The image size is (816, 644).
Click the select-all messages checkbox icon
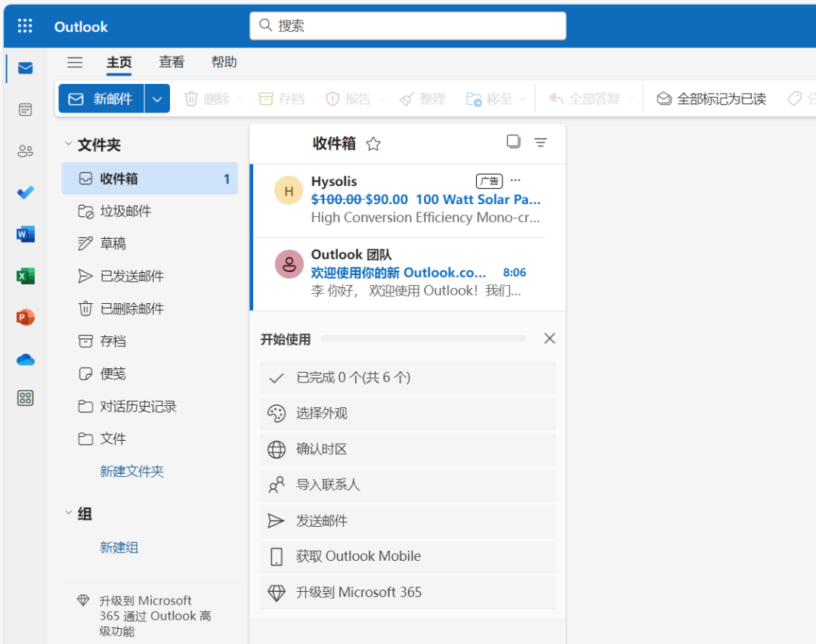513,141
